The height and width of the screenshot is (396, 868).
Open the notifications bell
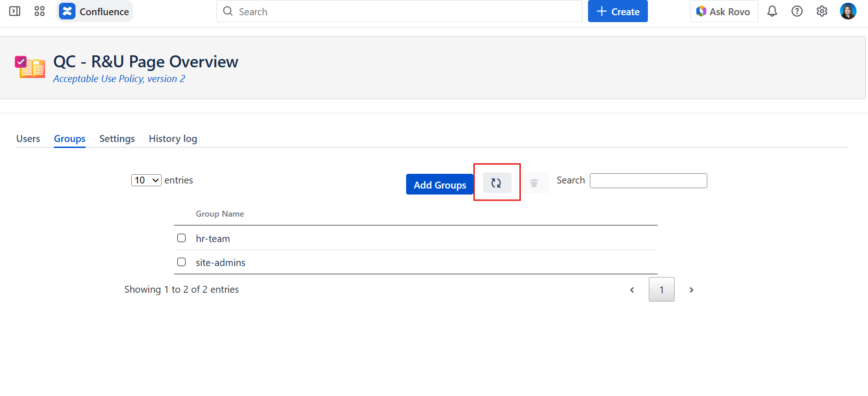click(x=772, y=12)
